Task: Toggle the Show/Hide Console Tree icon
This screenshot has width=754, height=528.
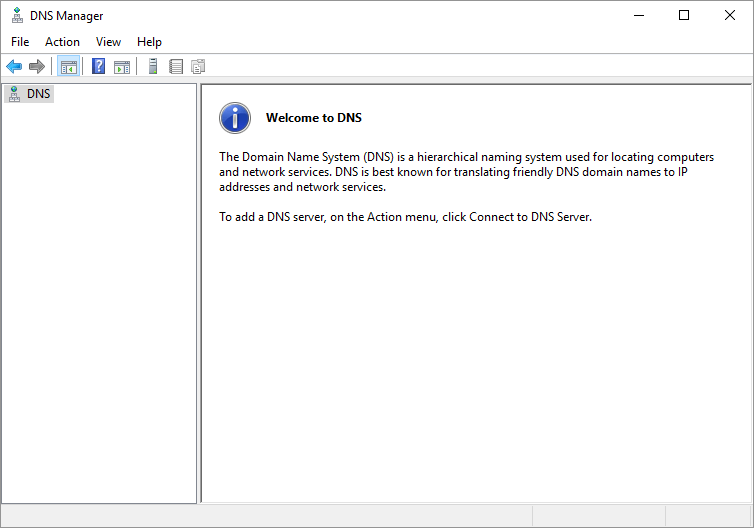Action: point(68,66)
